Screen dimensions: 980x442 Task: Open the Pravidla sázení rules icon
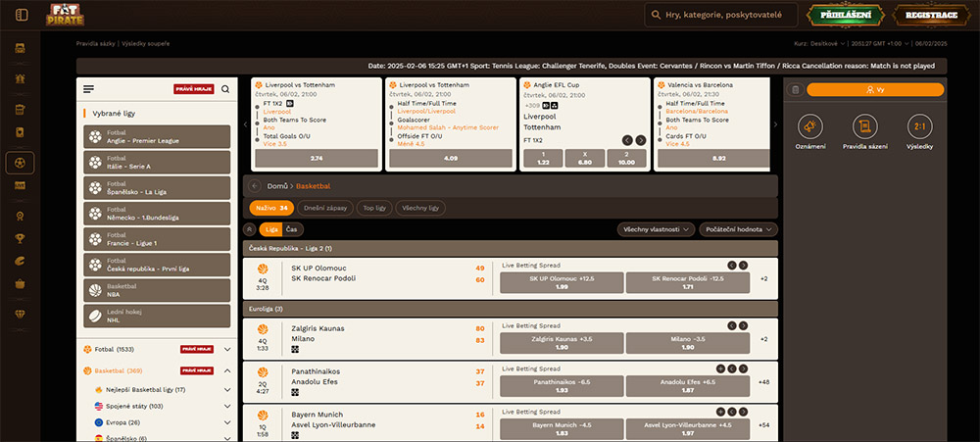coord(864,129)
